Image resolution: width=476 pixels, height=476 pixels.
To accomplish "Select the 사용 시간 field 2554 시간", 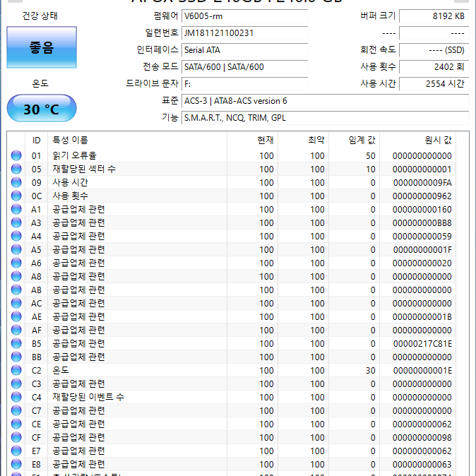I will pos(434,84).
